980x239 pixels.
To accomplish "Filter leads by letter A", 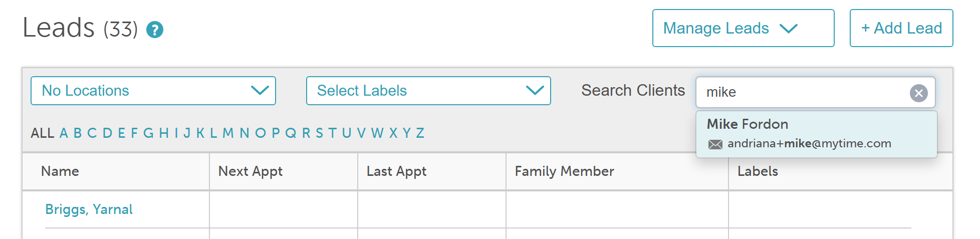I will point(64,133).
